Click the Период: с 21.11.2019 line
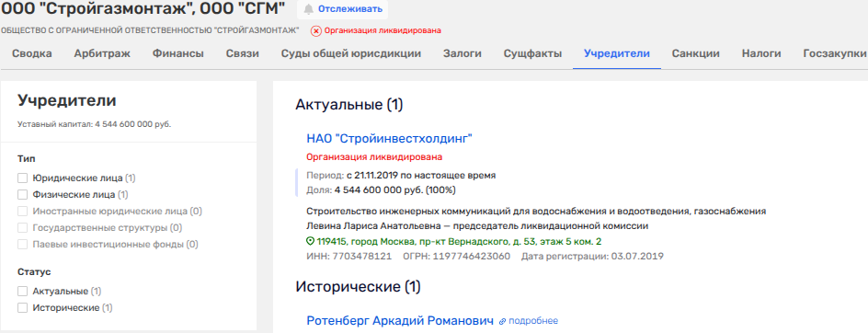Image resolution: width=868 pixels, height=333 pixels. point(401,176)
